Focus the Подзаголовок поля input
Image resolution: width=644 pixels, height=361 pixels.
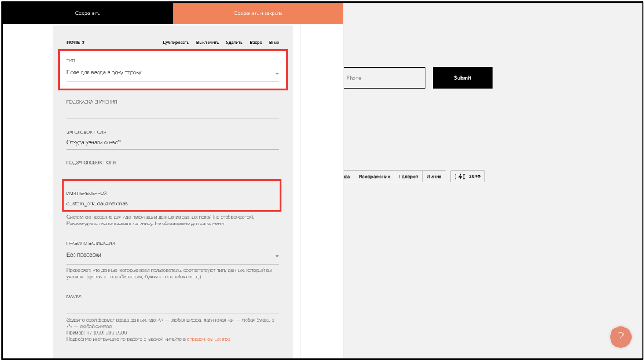point(173,173)
